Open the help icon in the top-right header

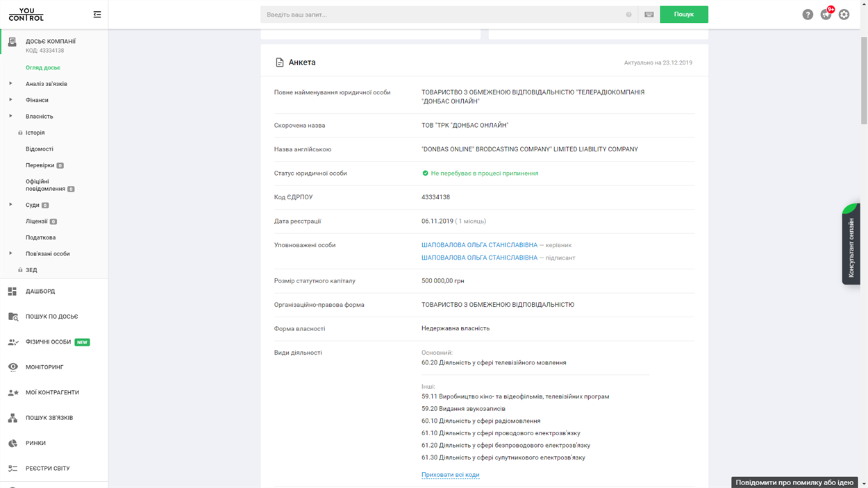coord(808,15)
